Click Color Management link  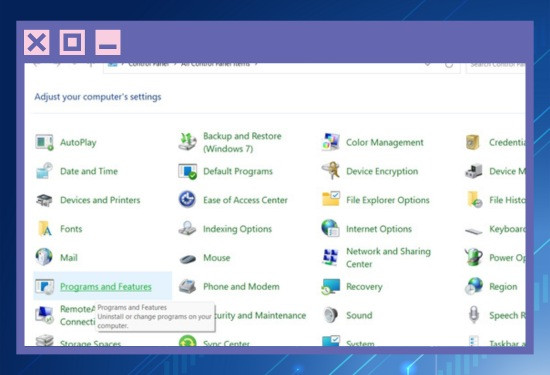(385, 142)
